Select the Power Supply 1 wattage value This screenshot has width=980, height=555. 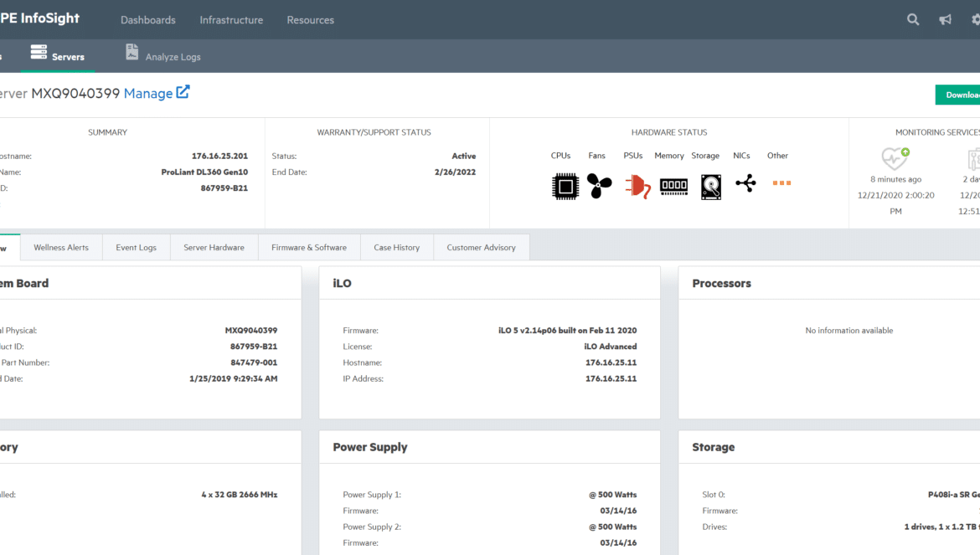point(612,495)
